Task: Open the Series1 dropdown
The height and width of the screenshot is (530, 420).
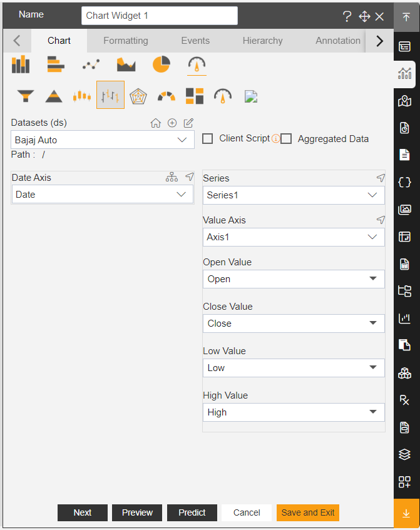Action: [x=294, y=195]
